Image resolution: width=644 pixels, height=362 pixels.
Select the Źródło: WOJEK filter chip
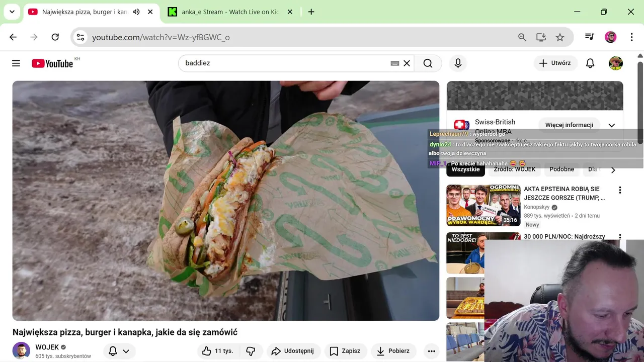click(515, 169)
